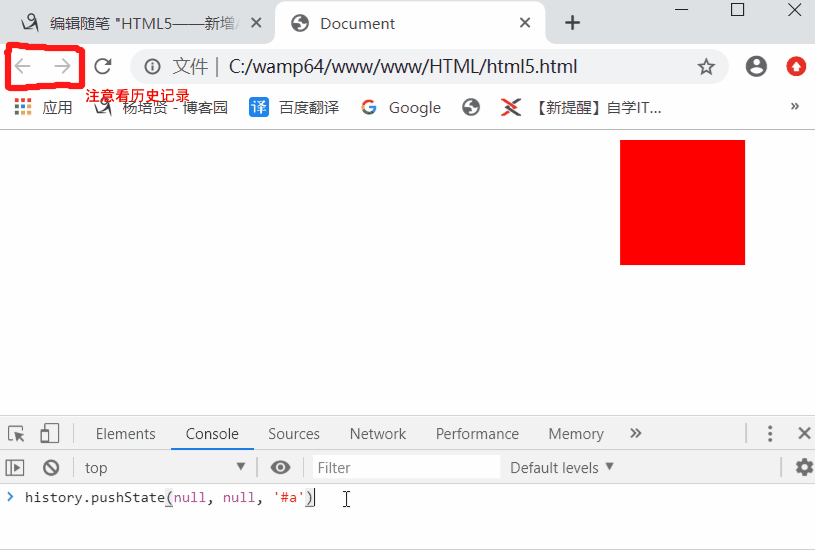This screenshot has width=815, height=550.
Task: Switch to the Sources panel
Action: click(294, 434)
